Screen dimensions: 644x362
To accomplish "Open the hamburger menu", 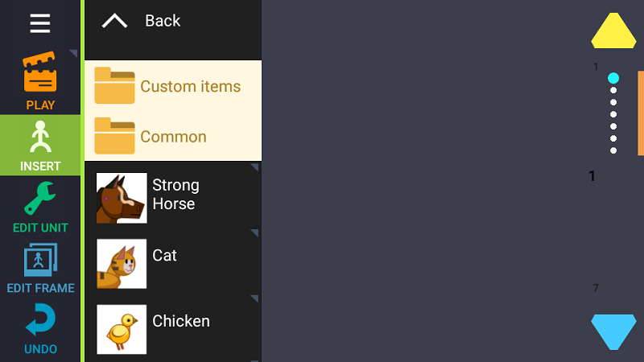I will 40,23.
